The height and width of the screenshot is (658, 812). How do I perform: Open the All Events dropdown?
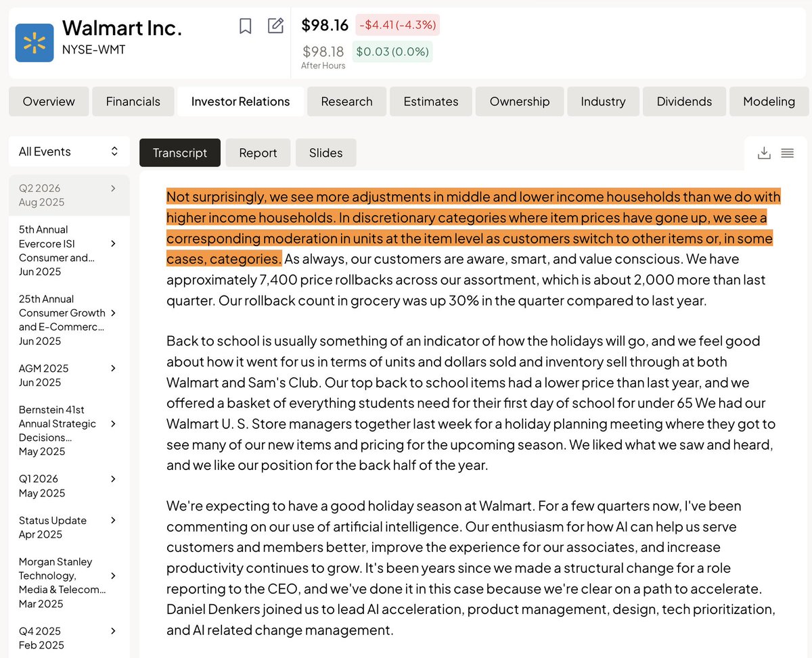(x=69, y=151)
